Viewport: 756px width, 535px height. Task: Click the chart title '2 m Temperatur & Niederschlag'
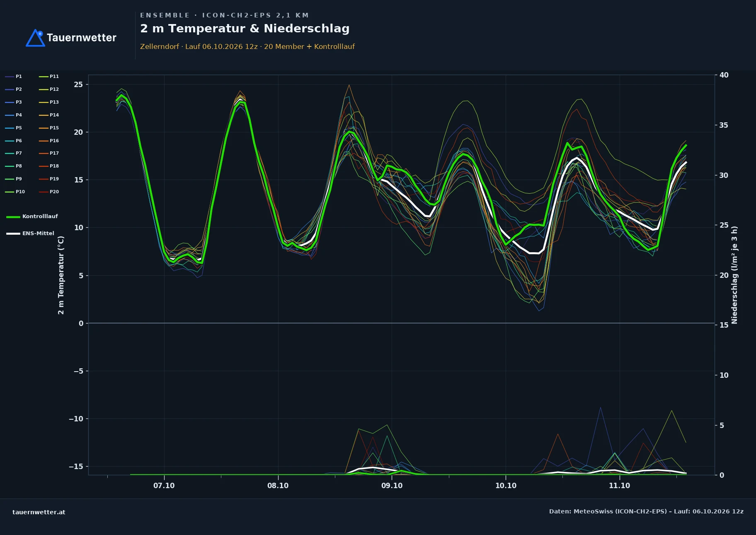245,29
